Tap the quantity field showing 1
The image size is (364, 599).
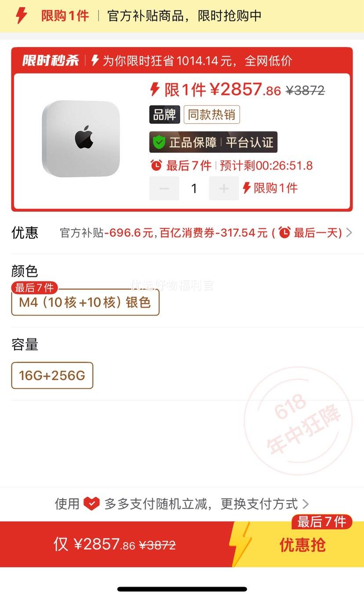pyautogui.click(x=194, y=188)
